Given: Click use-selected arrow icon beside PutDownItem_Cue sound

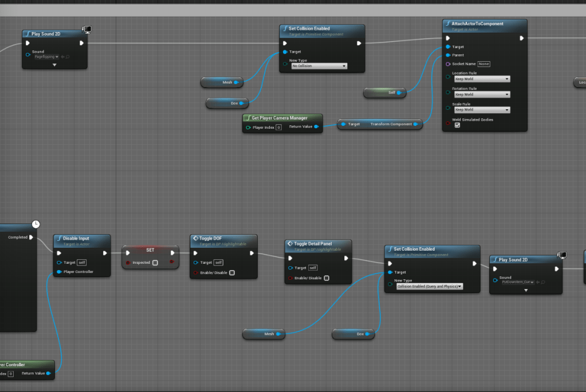Looking at the screenshot, I should (538, 282).
